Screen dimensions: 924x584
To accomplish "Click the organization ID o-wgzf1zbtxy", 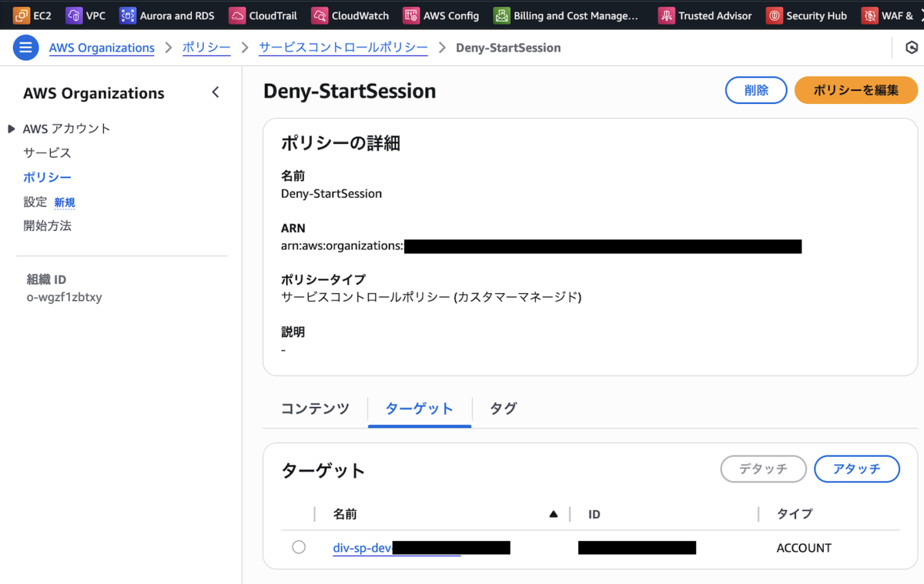I will (64, 297).
